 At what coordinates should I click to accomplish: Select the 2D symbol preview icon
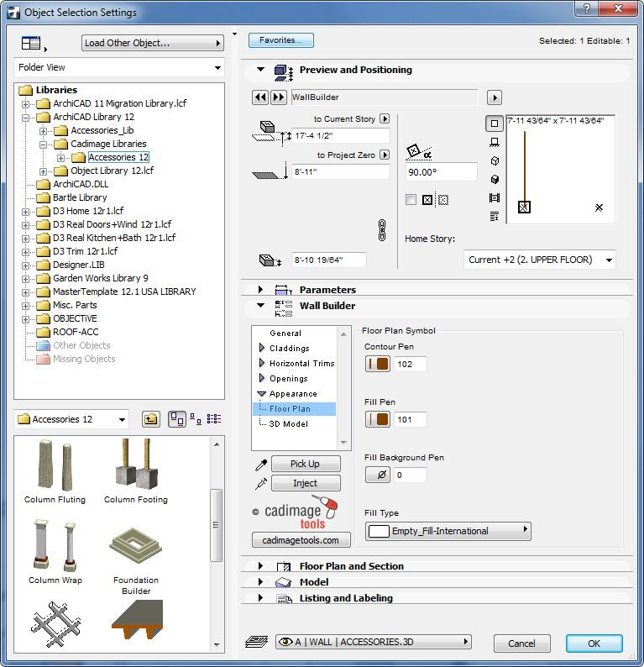[495, 123]
